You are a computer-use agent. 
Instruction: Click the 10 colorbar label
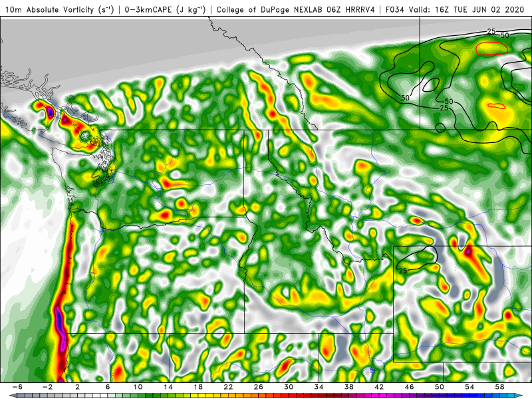pos(138,387)
